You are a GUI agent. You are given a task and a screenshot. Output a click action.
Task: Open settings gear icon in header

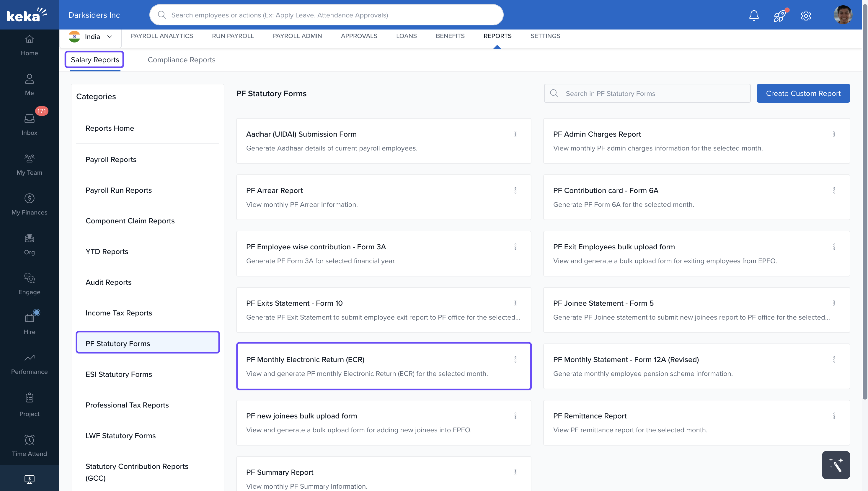[806, 16]
